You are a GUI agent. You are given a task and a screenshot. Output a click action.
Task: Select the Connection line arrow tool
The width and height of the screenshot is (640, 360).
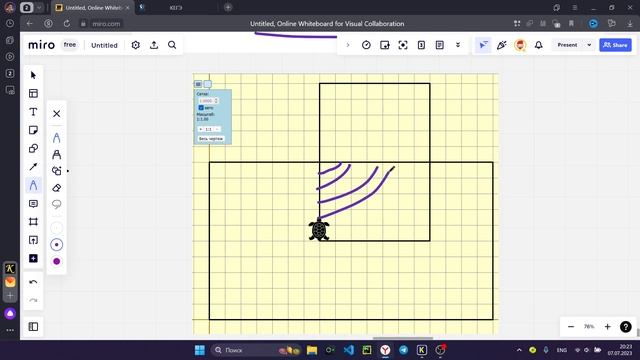click(x=33, y=167)
